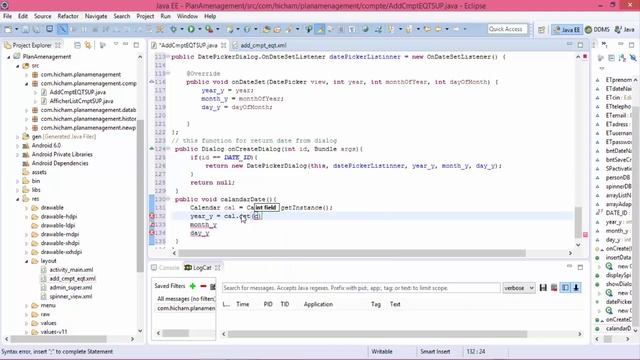Screen dimensions: 640x360
Task: Select All messages (no filters) filter
Action: pos(186,299)
